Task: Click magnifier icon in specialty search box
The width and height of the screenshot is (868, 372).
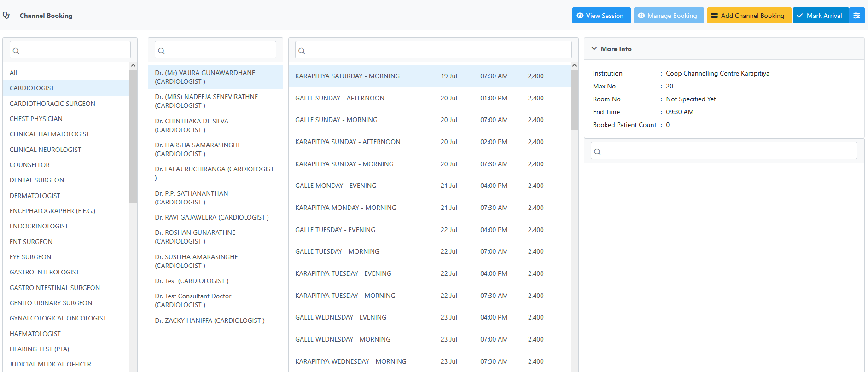Action: coord(16,51)
